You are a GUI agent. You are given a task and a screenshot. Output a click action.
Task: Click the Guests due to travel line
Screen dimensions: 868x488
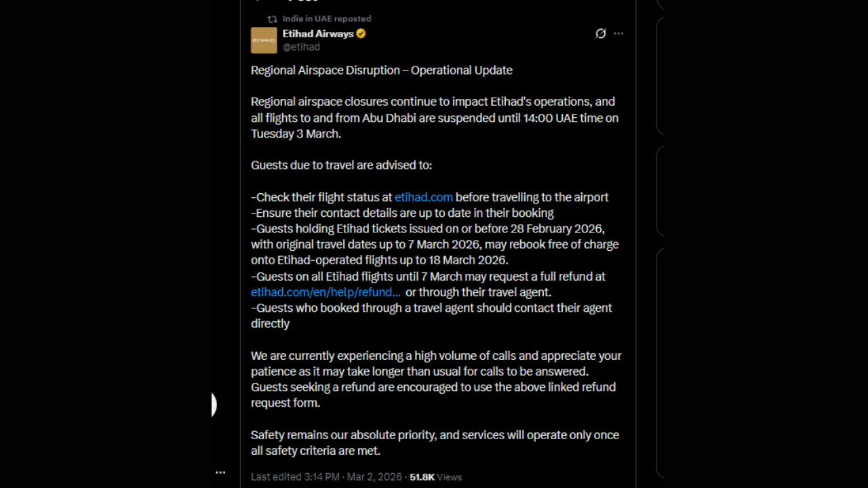341,165
